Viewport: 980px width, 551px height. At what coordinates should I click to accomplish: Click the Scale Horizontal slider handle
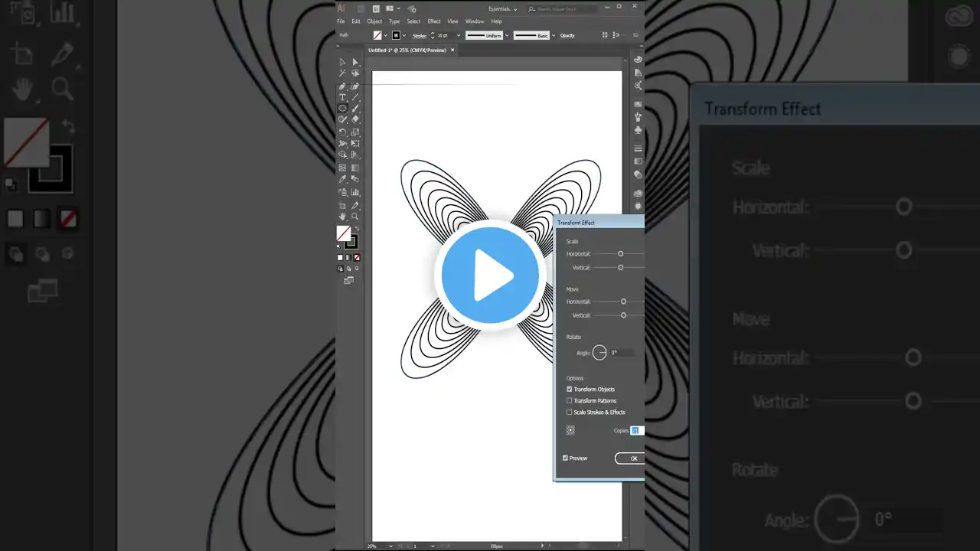click(621, 254)
